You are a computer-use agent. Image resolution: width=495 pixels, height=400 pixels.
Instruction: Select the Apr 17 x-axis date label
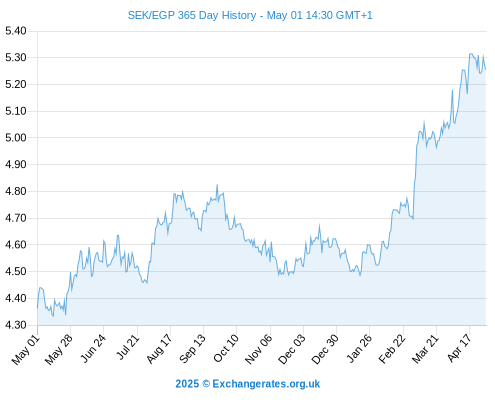[x=459, y=348]
